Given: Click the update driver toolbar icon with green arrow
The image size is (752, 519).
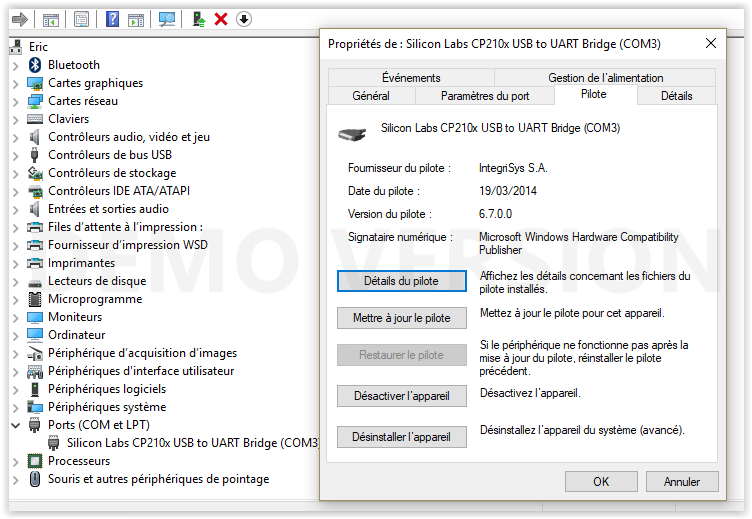Looking at the screenshot, I should [198, 19].
